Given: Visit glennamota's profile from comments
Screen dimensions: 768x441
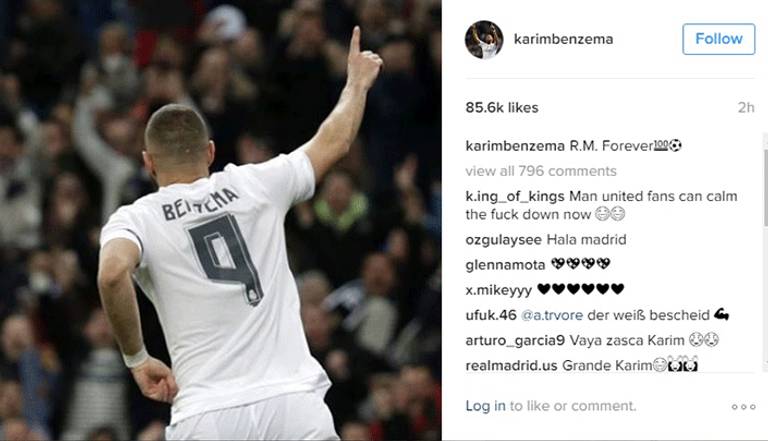Looking at the screenshot, I should [x=505, y=265].
